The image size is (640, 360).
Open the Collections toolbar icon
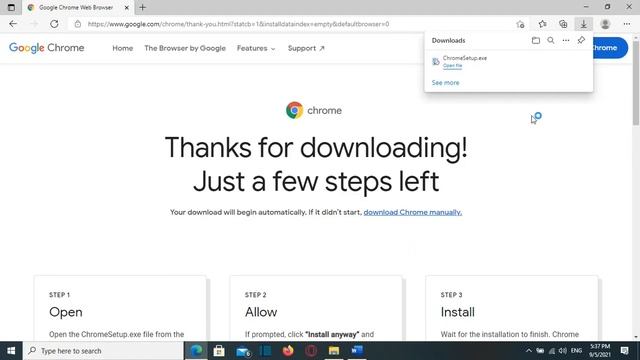click(563, 24)
